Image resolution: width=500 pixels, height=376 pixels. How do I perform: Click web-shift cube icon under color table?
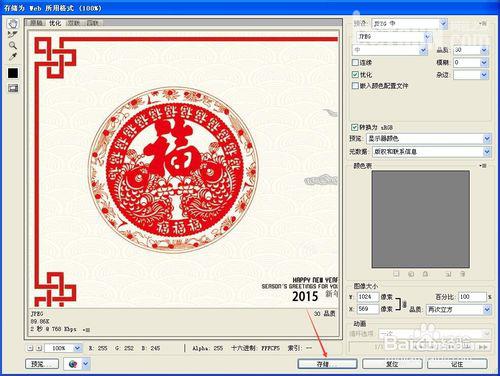(x=411, y=274)
